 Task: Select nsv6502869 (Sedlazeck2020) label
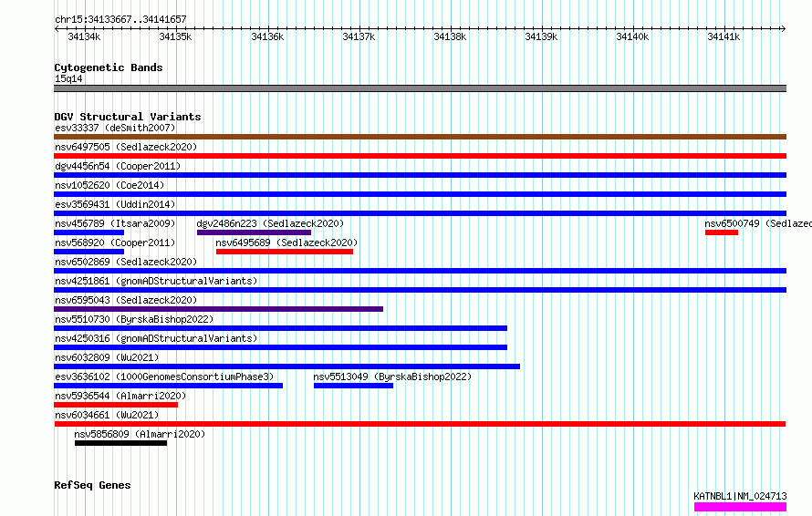pos(126,262)
